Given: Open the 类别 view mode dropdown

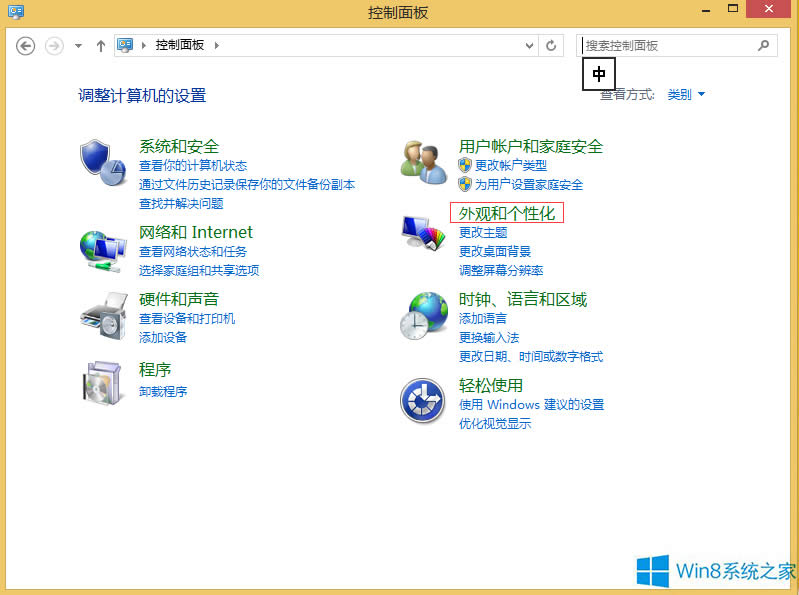Looking at the screenshot, I should coord(686,95).
